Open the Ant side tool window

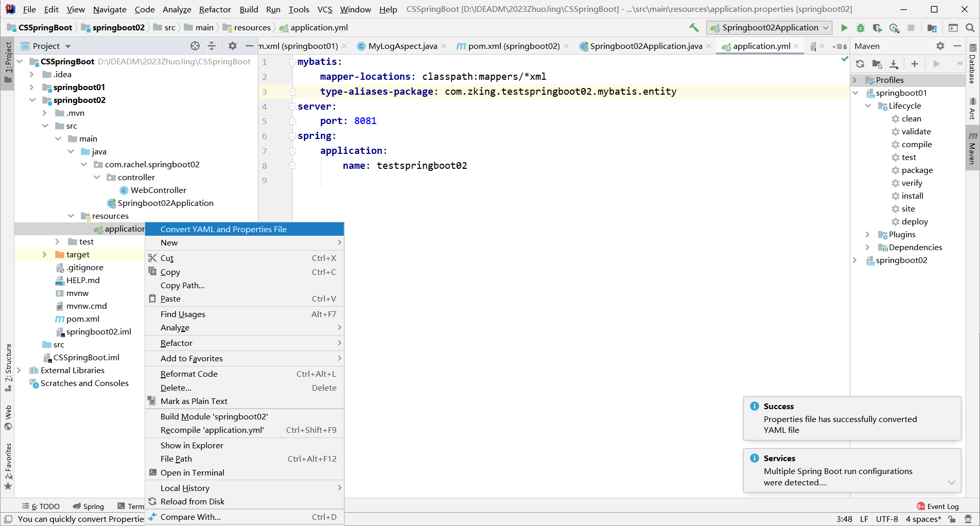coord(972,108)
